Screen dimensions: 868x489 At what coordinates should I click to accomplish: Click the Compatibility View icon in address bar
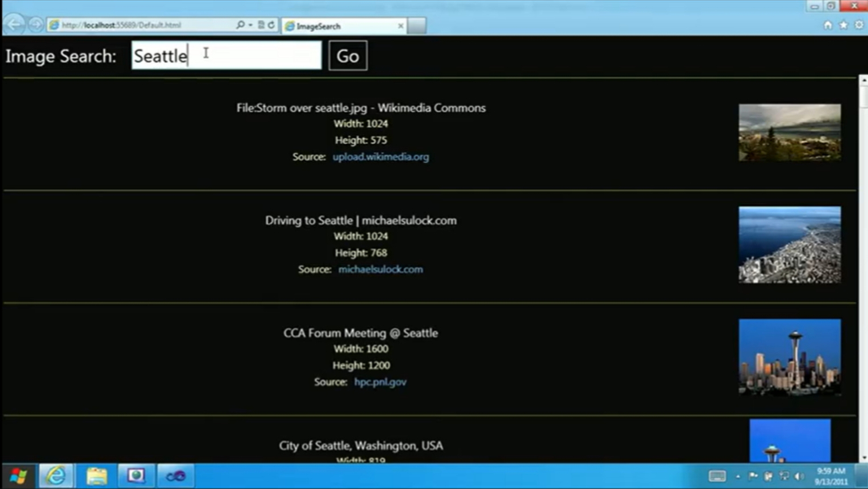[x=261, y=25]
